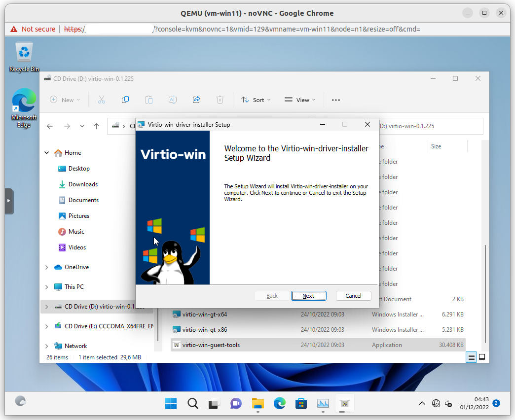Click Next in the Virtio-win setup wizard
The height and width of the screenshot is (420, 515).
pos(308,296)
